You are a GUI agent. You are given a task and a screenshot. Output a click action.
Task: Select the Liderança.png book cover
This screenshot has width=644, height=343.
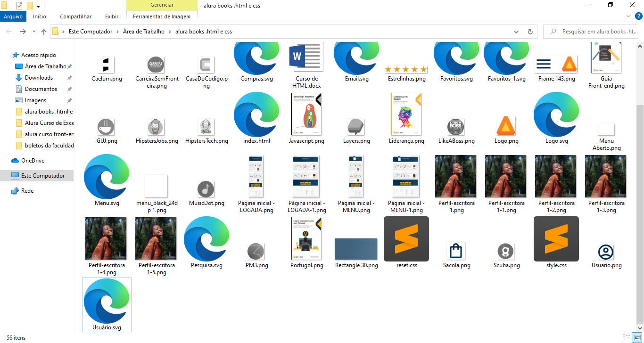(406, 114)
